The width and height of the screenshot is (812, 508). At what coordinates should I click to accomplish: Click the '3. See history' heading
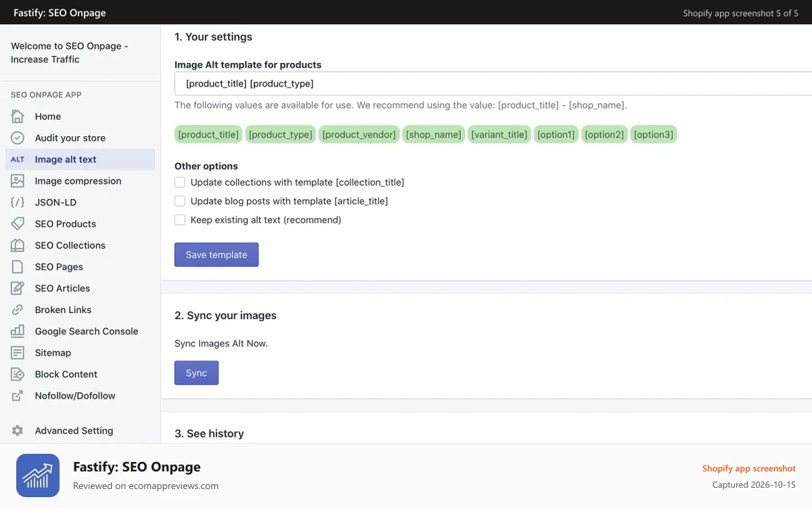click(x=209, y=433)
